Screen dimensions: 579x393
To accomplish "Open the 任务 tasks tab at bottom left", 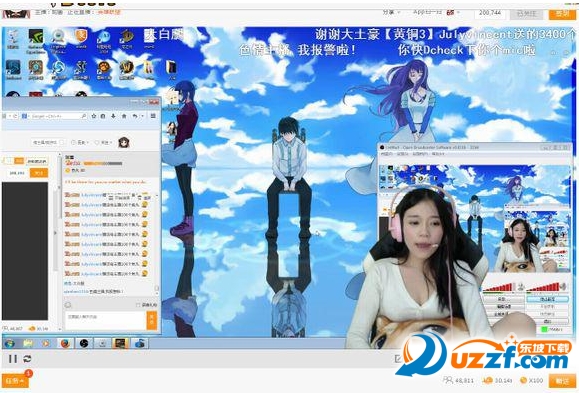I will click(x=15, y=380).
